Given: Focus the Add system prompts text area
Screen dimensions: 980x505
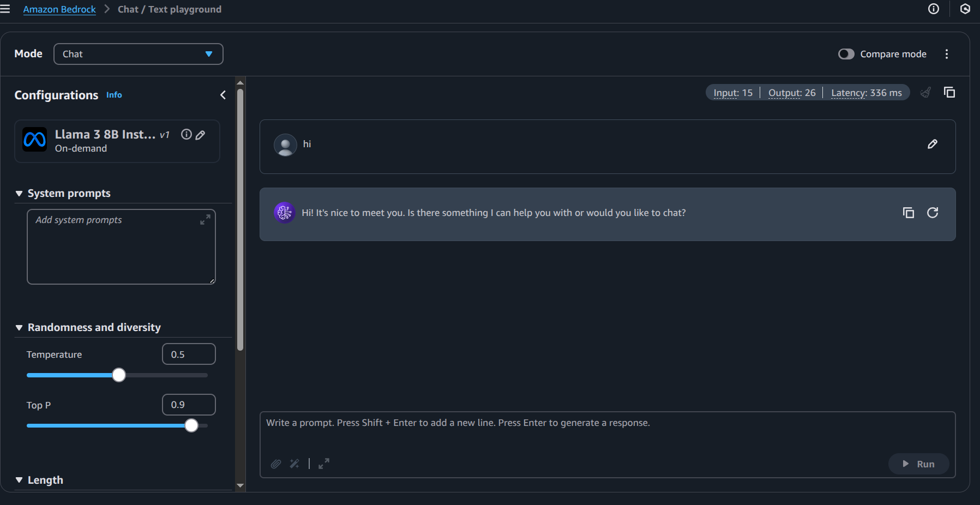Looking at the screenshot, I should coord(121,247).
